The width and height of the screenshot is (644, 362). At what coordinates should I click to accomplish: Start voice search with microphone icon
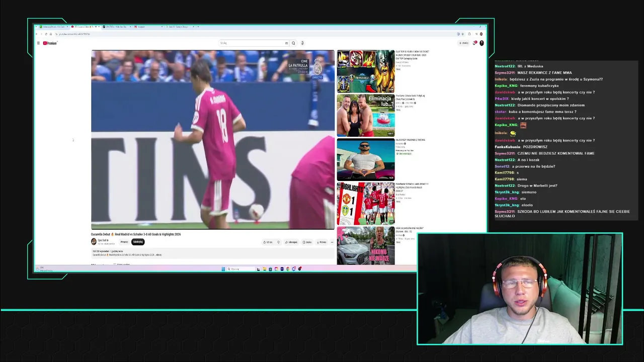click(x=302, y=43)
